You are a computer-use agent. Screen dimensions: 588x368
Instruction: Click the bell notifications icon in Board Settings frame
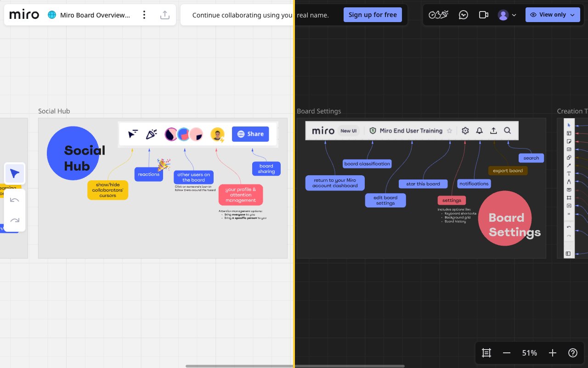click(479, 131)
